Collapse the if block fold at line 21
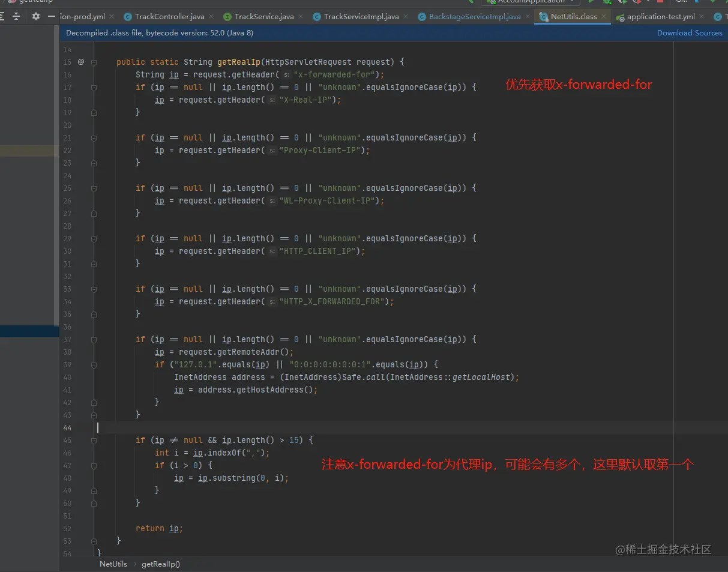 click(94, 137)
